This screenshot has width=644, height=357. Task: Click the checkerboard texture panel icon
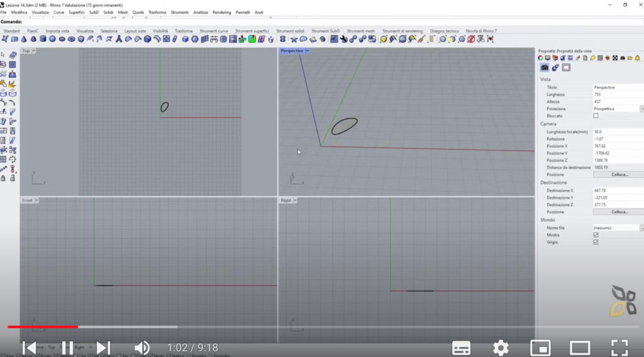coord(615,58)
